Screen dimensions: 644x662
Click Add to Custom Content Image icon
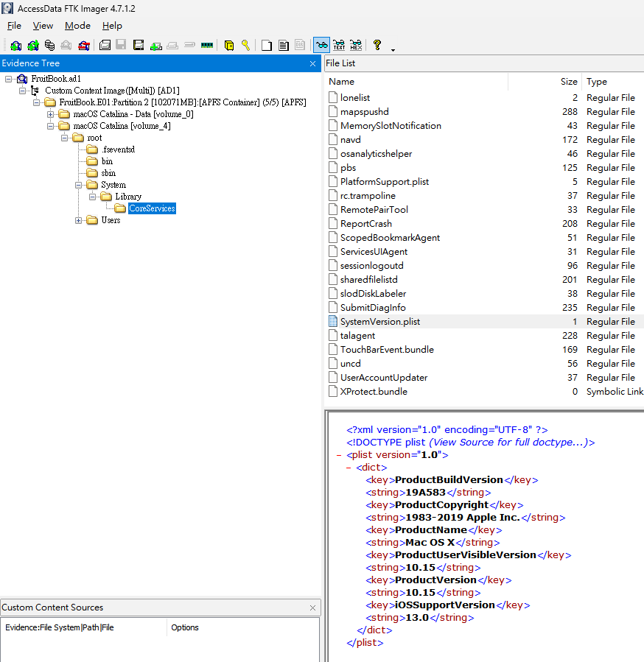pyautogui.click(x=155, y=45)
